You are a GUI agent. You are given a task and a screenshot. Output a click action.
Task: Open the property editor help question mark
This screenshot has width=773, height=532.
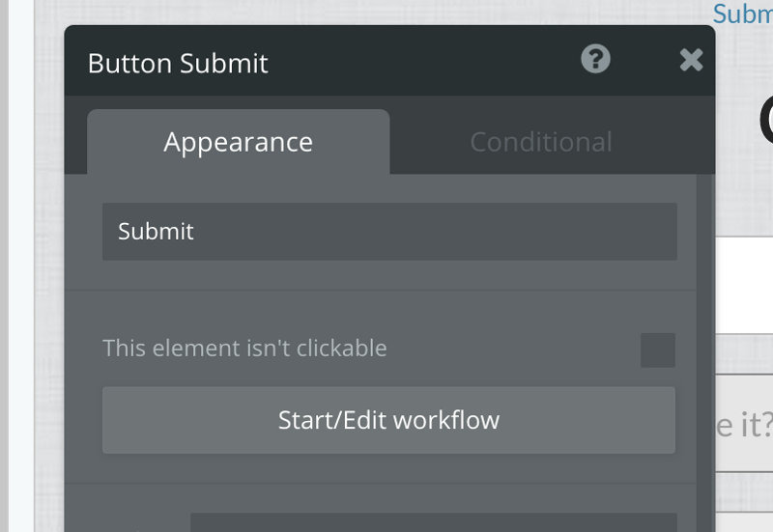tap(595, 60)
